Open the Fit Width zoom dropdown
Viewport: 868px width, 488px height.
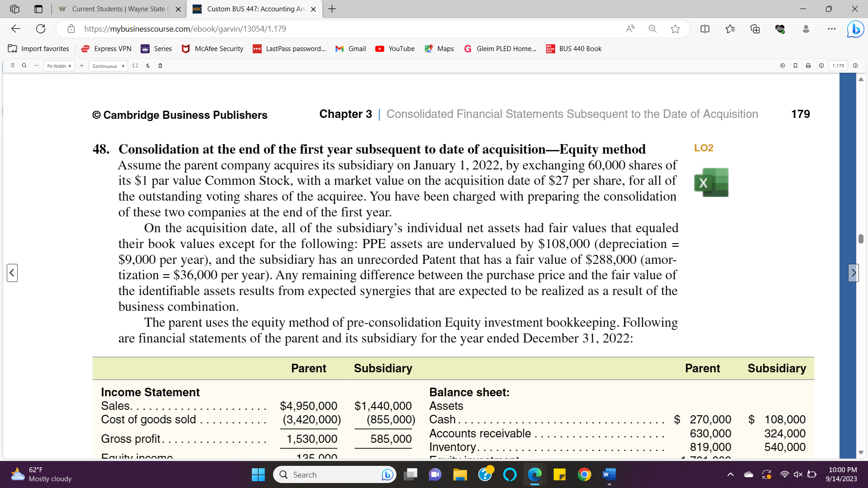pos(59,66)
